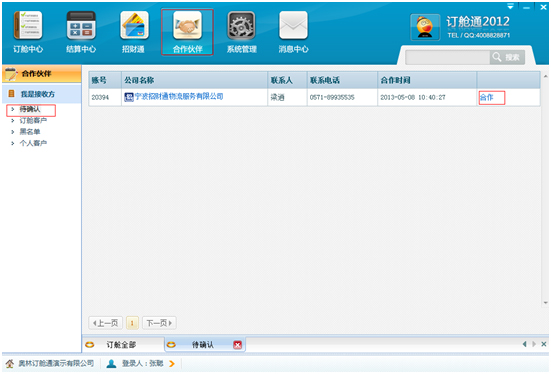Open the 订舱中心 booking center icon
The image size is (551, 374).
click(x=28, y=25)
